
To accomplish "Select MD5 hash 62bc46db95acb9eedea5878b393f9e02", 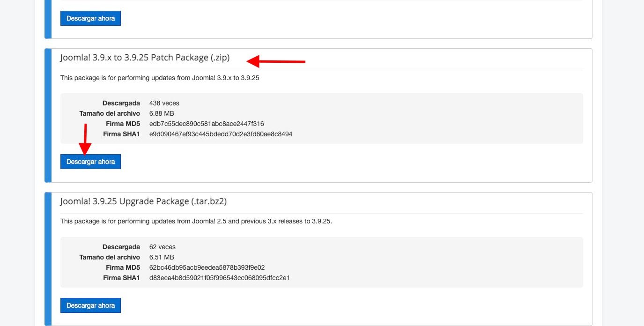I will pyautogui.click(x=207, y=268).
